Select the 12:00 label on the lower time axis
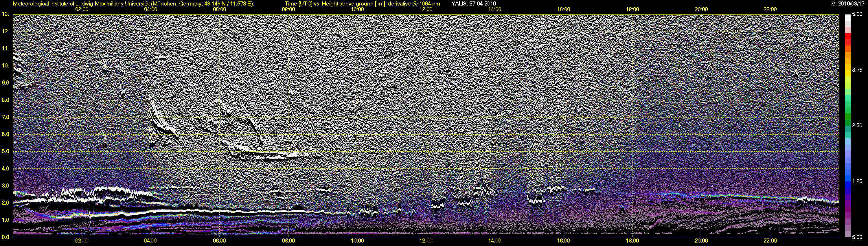Screen dimensions: 868x246 pyautogui.click(x=426, y=241)
